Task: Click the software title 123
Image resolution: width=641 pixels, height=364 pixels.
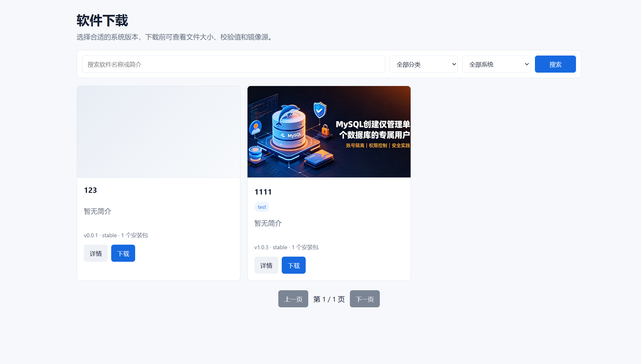Action: click(x=90, y=190)
